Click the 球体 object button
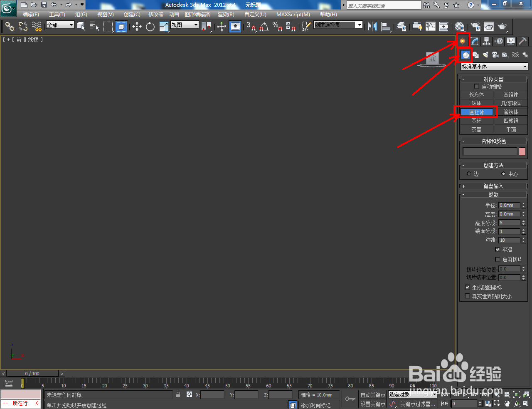The width and height of the screenshot is (532, 409). (476, 103)
